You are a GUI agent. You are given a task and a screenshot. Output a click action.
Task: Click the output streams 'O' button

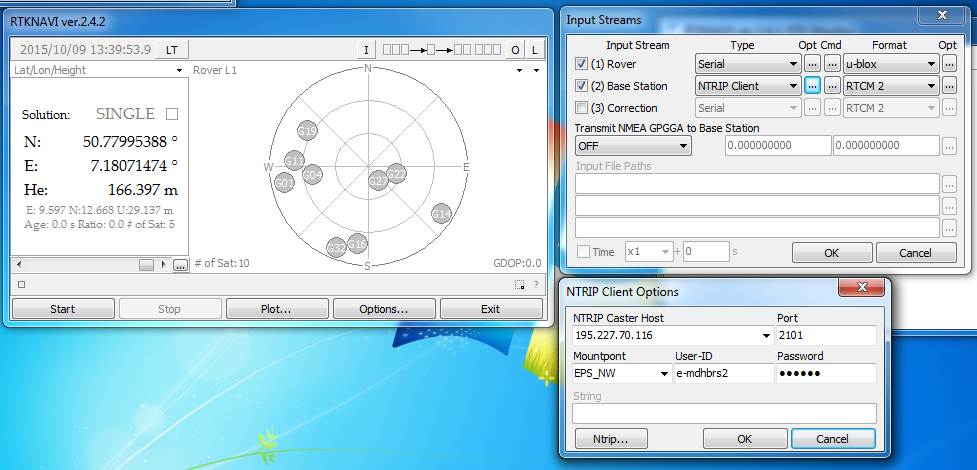(x=516, y=50)
